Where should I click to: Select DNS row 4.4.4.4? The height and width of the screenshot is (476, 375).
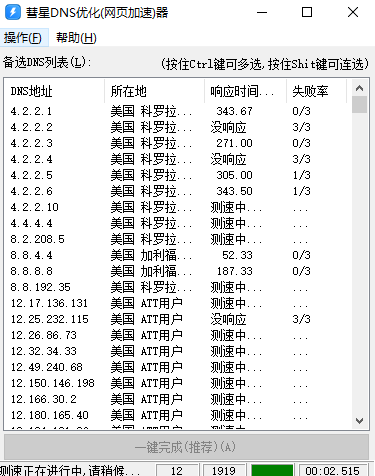click(x=177, y=223)
